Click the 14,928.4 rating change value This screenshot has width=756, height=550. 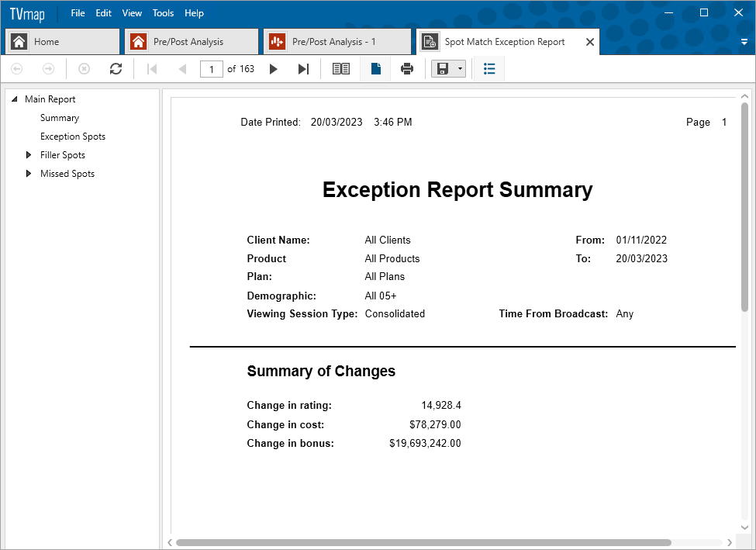441,405
